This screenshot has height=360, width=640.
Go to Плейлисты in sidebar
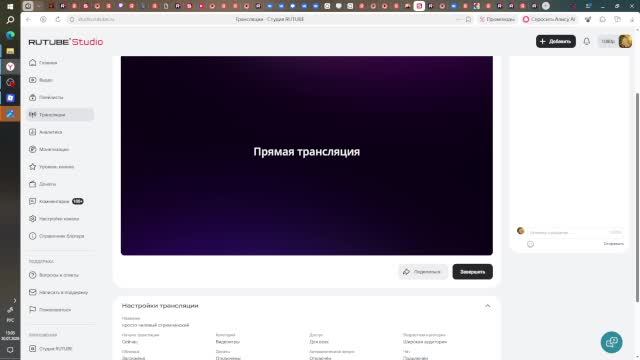(x=46, y=97)
